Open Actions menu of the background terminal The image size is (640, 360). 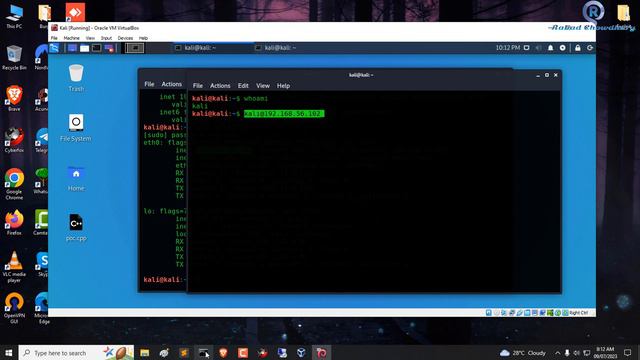[171, 84]
